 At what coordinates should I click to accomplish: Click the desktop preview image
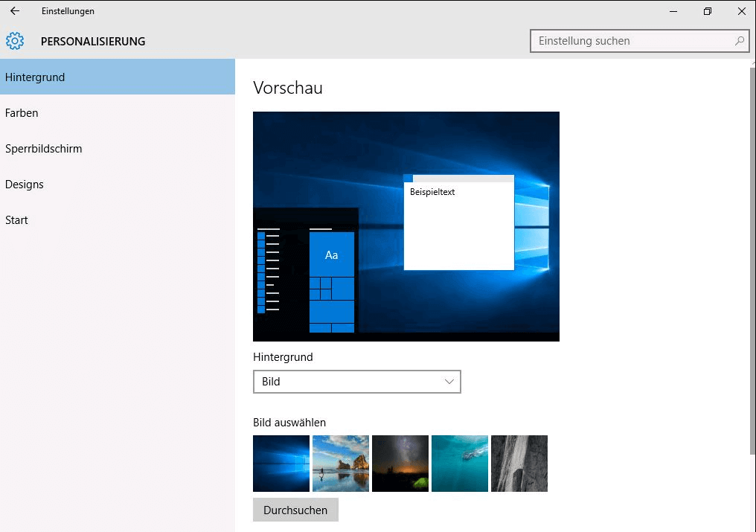pos(406,227)
